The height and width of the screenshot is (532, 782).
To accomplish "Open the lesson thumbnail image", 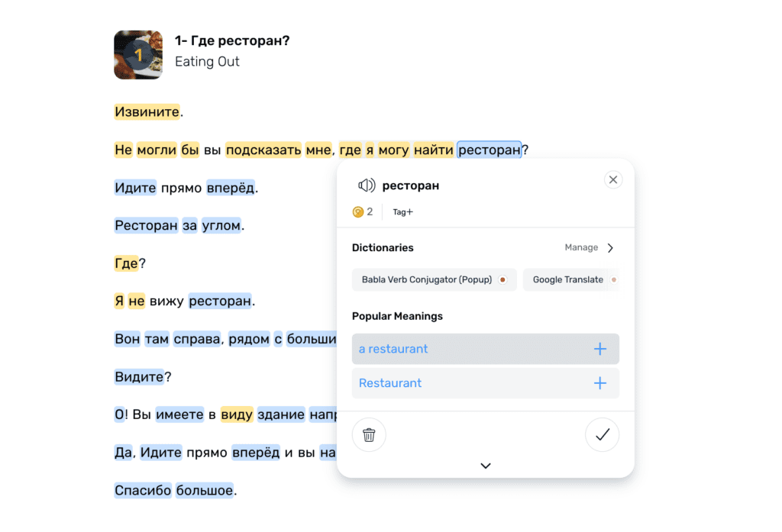I will pos(138,54).
